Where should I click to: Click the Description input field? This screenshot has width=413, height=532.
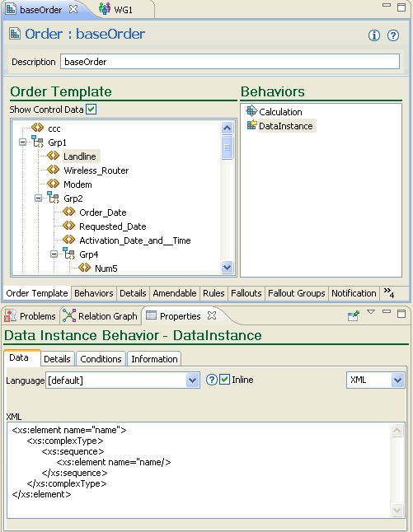tap(230, 62)
